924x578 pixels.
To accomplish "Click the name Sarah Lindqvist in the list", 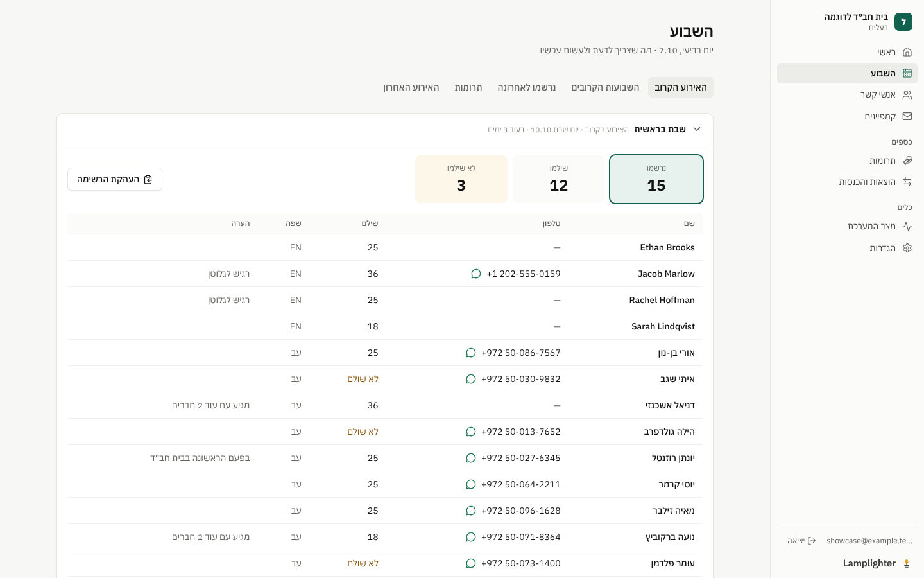I will coord(663,326).
